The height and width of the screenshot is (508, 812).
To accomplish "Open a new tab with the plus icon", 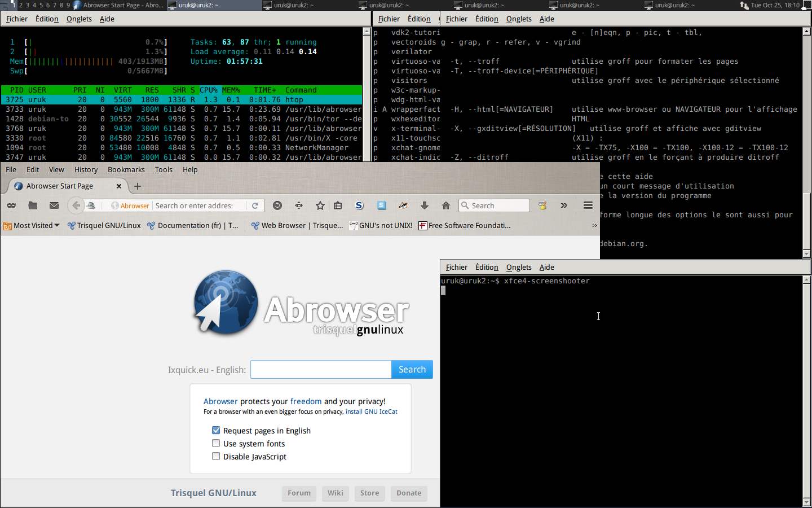I will coord(137,186).
